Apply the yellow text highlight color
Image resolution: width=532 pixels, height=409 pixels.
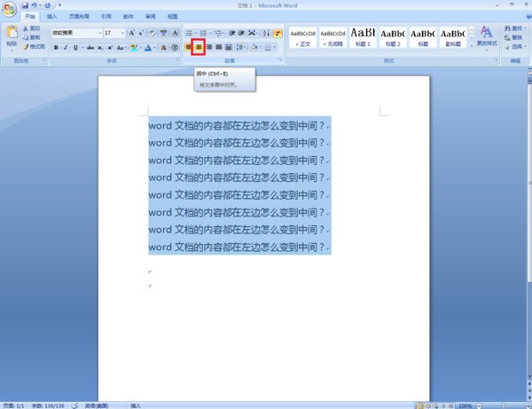tap(134, 48)
